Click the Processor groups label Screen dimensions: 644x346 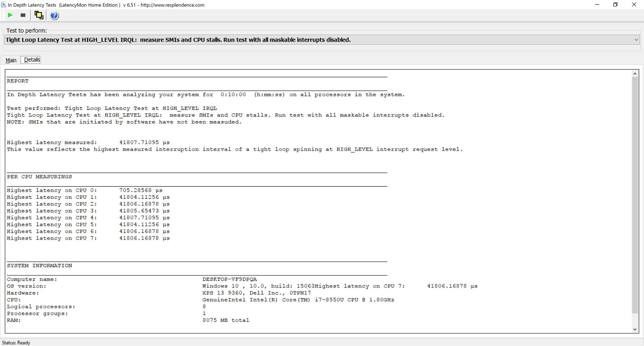[37, 313]
